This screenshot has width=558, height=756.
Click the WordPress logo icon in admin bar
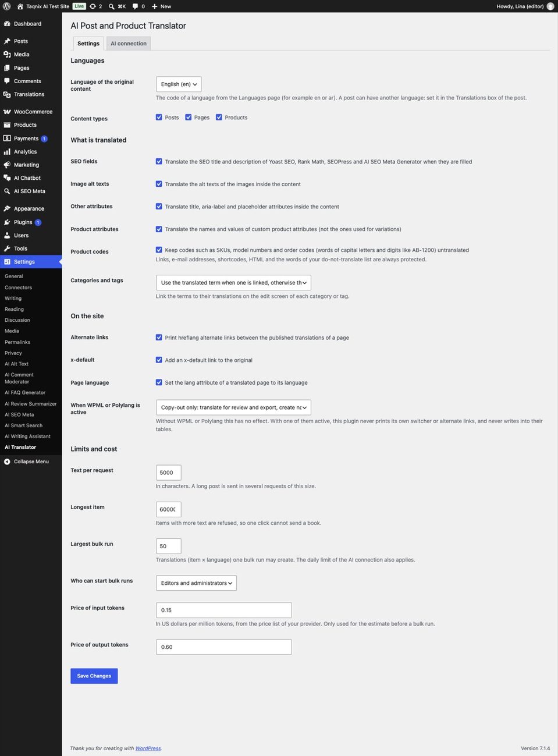[7, 6]
